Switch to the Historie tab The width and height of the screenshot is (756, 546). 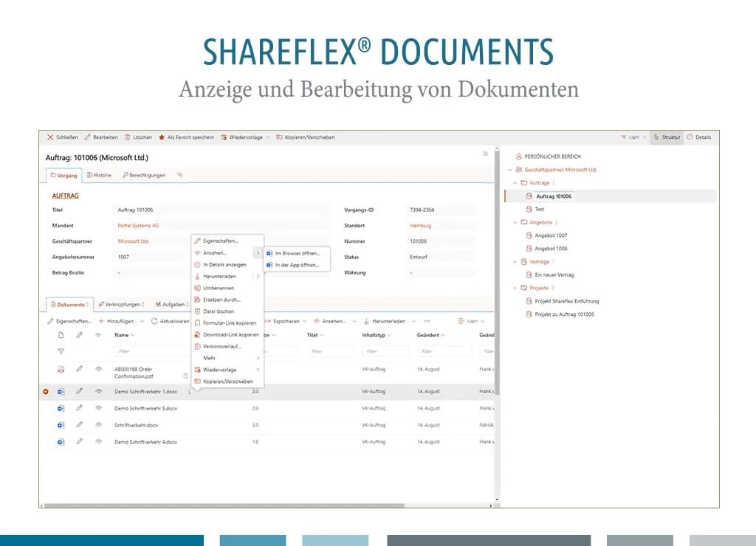pyautogui.click(x=98, y=175)
